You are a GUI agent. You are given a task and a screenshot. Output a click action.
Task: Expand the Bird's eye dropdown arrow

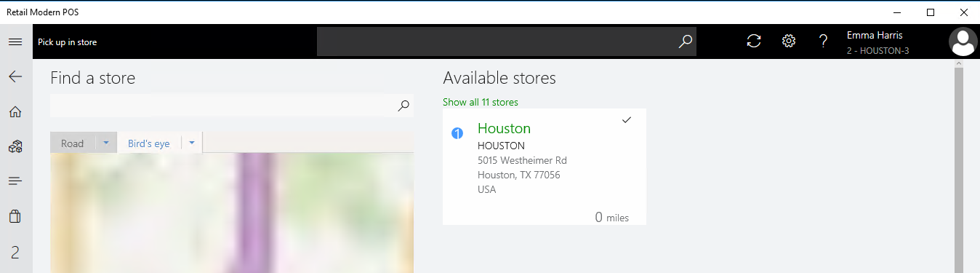(x=192, y=143)
